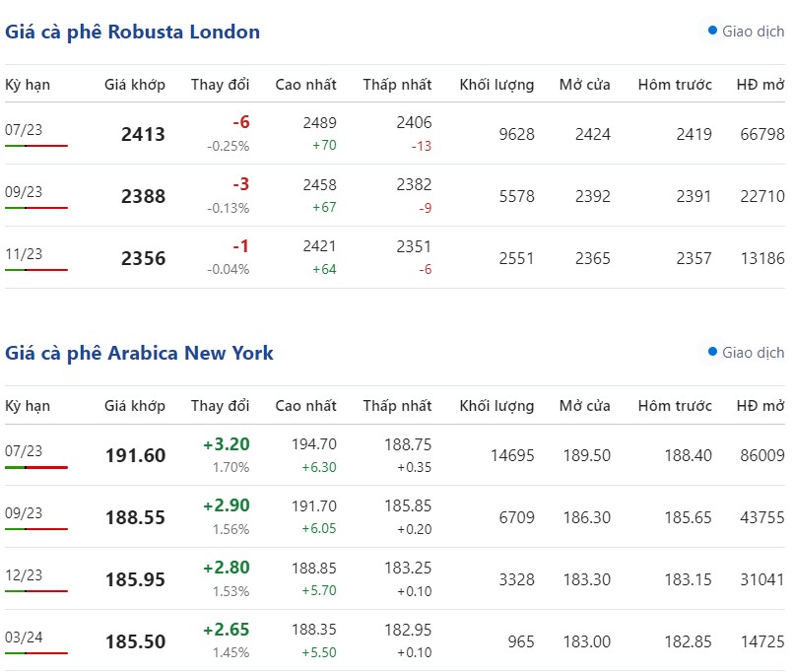Click the open interest value 66798

click(x=762, y=134)
